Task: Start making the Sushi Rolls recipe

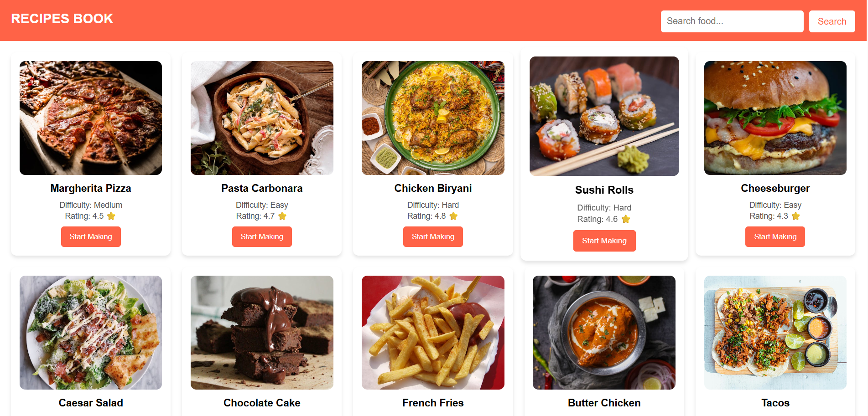Action: 604,241
